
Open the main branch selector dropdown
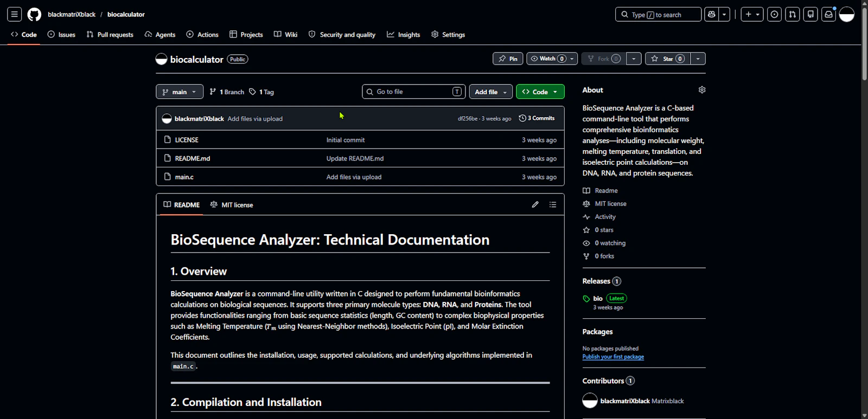pyautogui.click(x=180, y=92)
